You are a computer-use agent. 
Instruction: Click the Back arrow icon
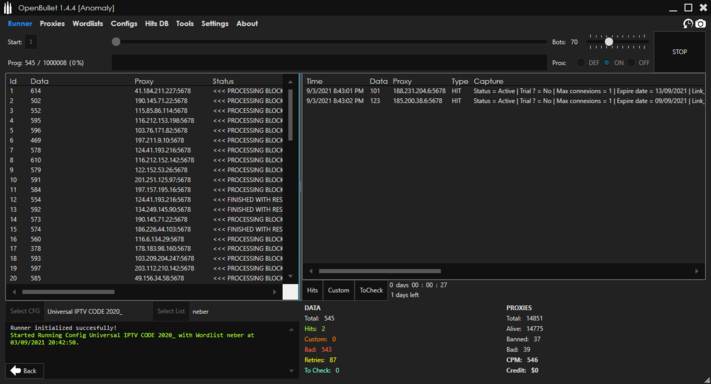(15, 370)
